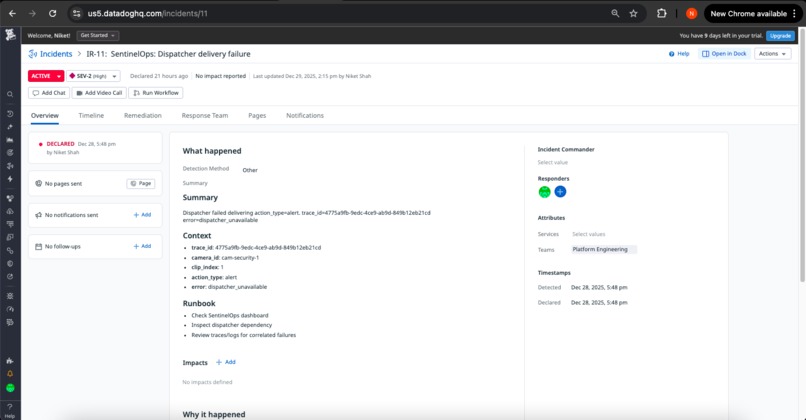Click 'Check SentinelOps dashboard' runbook item
The height and width of the screenshot is (420, 806).
pos(230,315)
